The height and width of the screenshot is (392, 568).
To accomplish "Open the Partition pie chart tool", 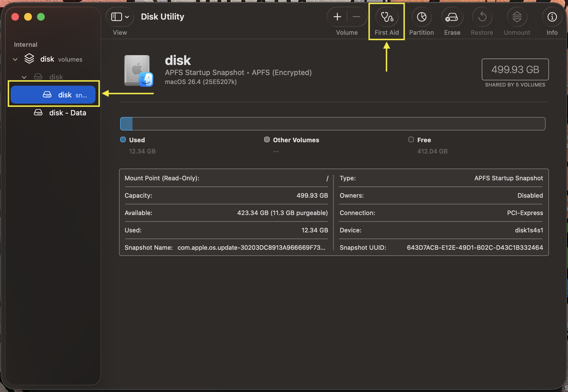I will coord(421,17).
